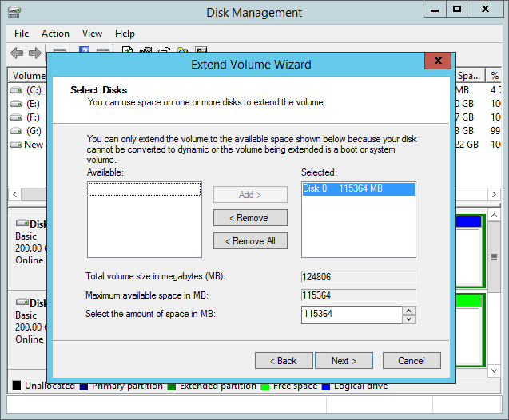Viewport: 509px width, 420px height.
Task: Maximize the Disk Management window
Action: [x=456, y=10]
